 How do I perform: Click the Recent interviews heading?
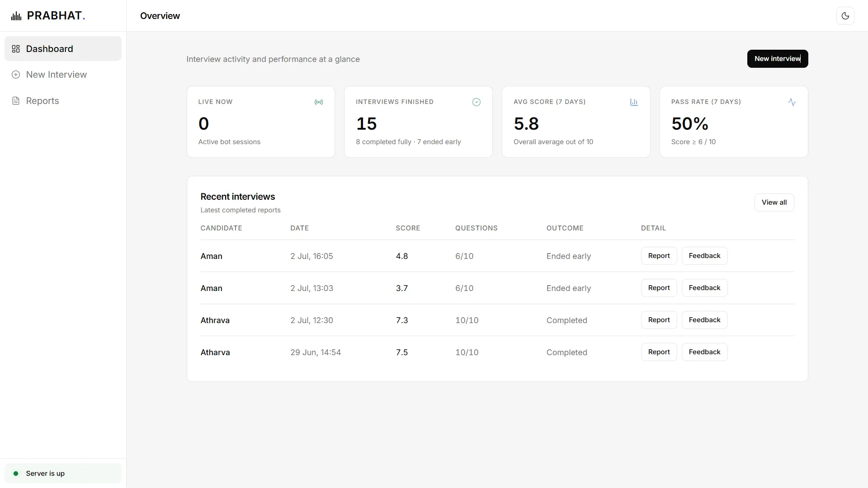[238, 197]
